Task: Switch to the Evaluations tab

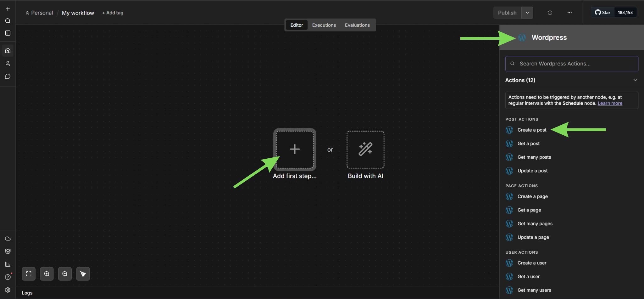Action: click(357, 25)
